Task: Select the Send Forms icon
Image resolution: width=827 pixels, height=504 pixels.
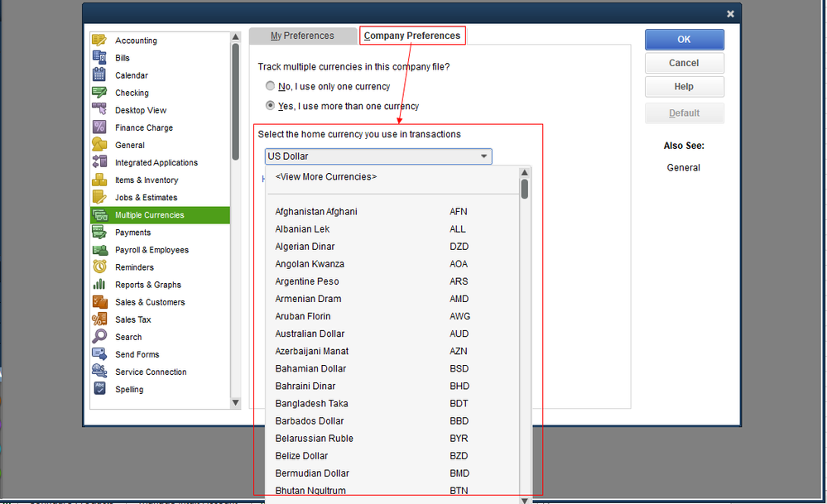Action: (x=99, y=353)
